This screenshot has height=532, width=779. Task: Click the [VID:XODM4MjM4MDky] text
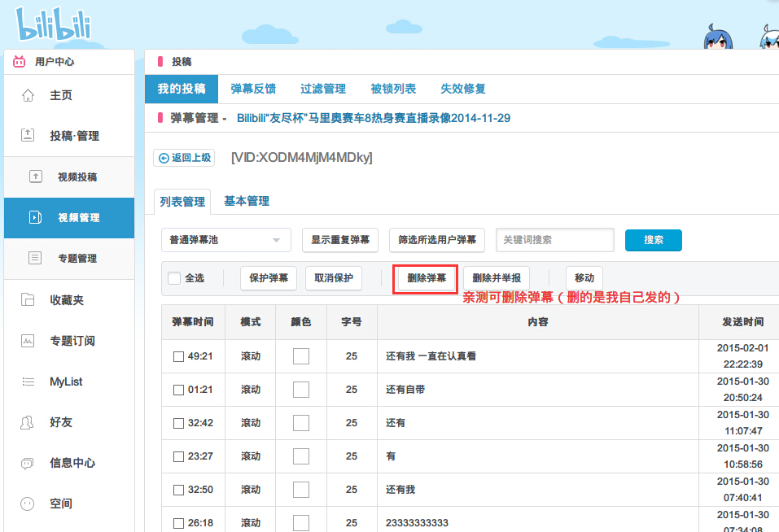[301, 158]
